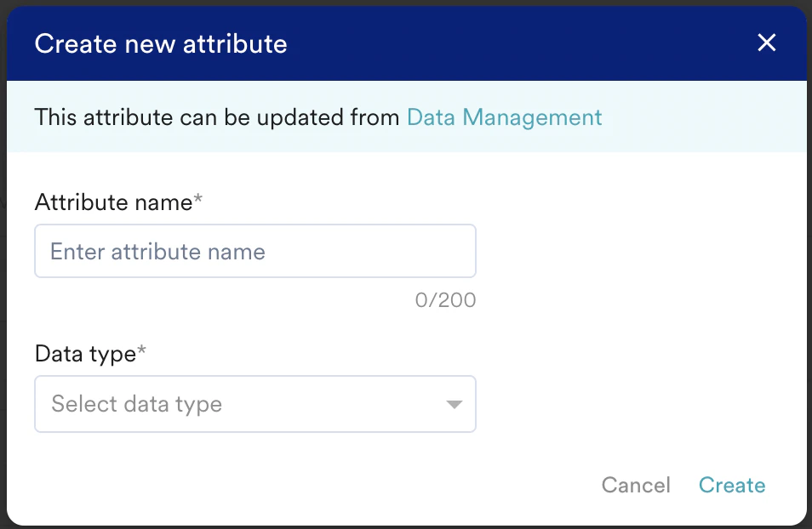Click the Data Management hyperlink text
The image size is (812, 529).
click(x=504, y=117)
